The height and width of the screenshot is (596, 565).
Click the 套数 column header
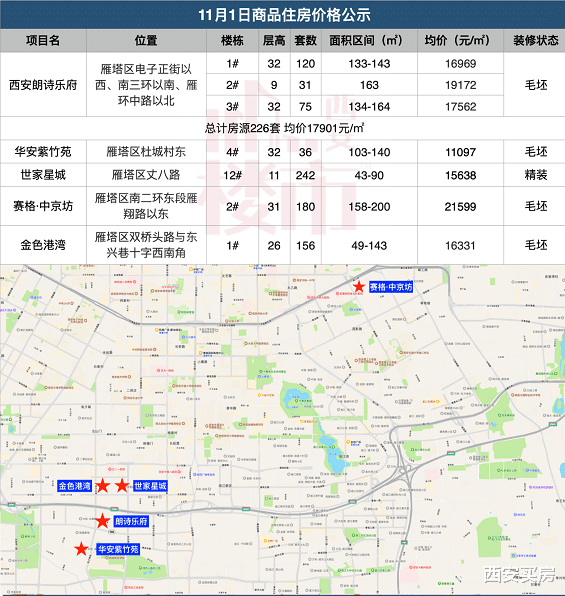tap(305, 40)
